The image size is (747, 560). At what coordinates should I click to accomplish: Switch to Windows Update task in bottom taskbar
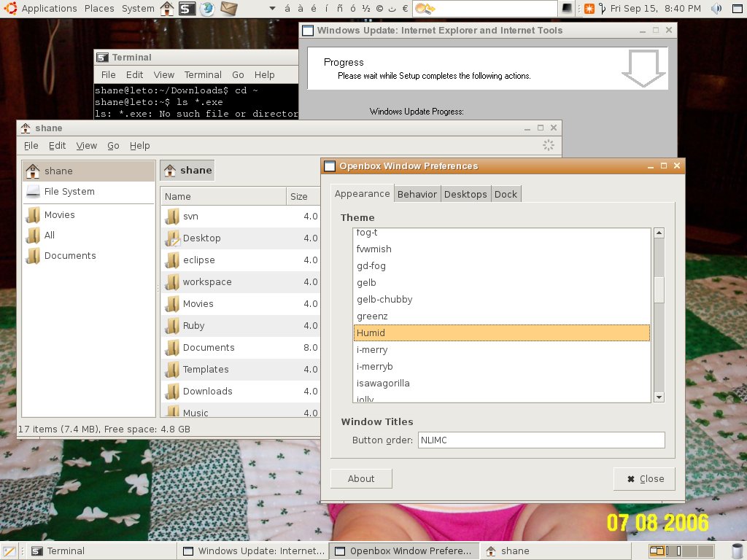point(254,551)
